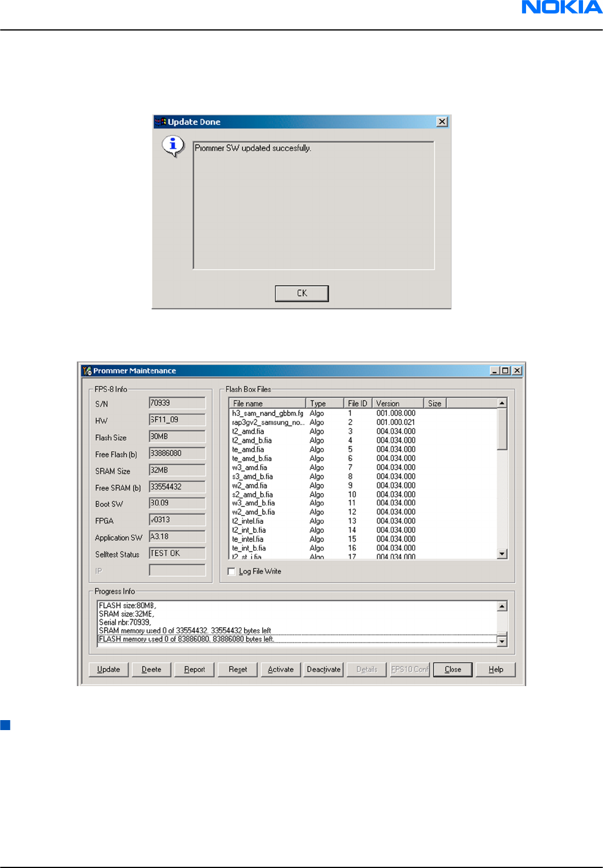The width and height of the screenshot is (603, 868).
Task: Select rap3gv2_samsung_no.. file row
Action: coord(363,423)
